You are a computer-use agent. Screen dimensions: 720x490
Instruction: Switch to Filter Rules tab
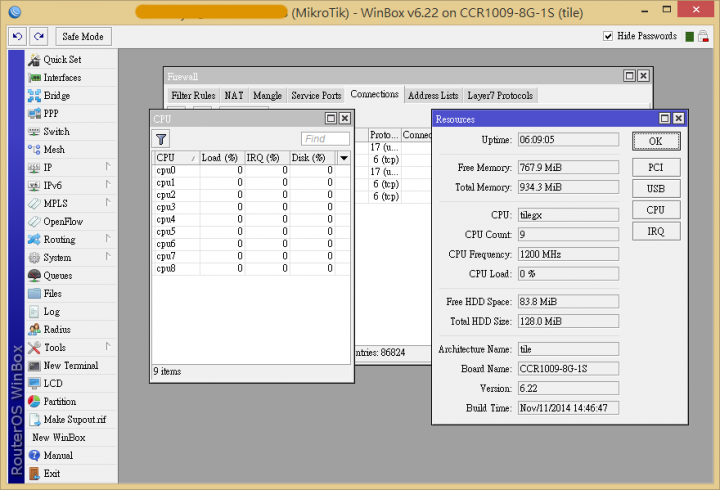pyautogui.click(x=193, y=96)
